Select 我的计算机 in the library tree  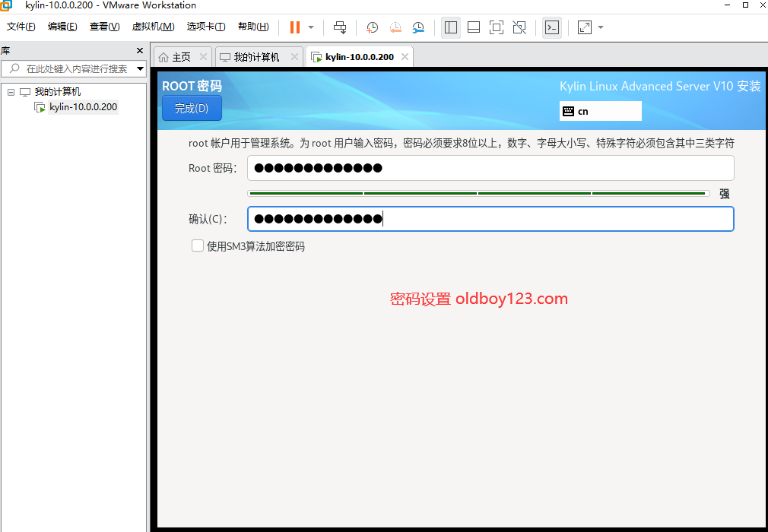[x=57, y=92]
